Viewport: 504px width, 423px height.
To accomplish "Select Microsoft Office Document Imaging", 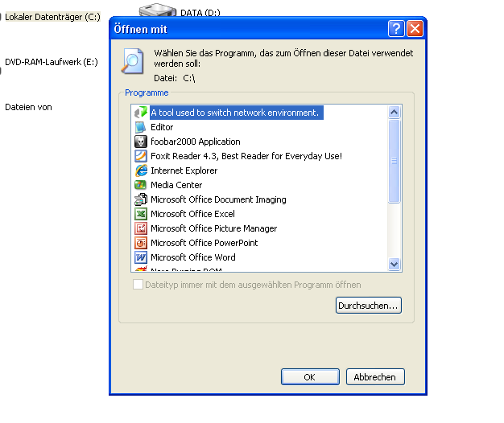I will tap(218, 199).
